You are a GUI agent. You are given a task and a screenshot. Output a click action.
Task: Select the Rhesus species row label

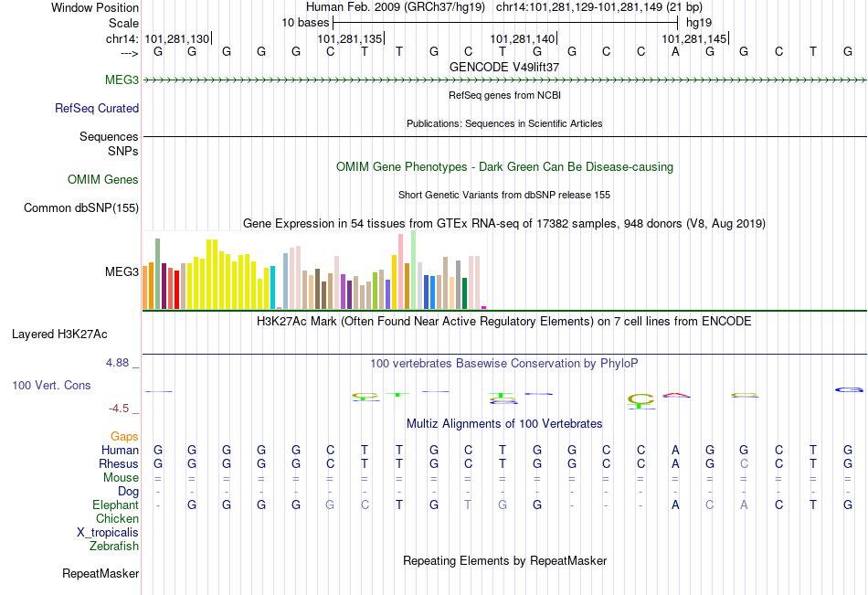(x=119, y=463)
